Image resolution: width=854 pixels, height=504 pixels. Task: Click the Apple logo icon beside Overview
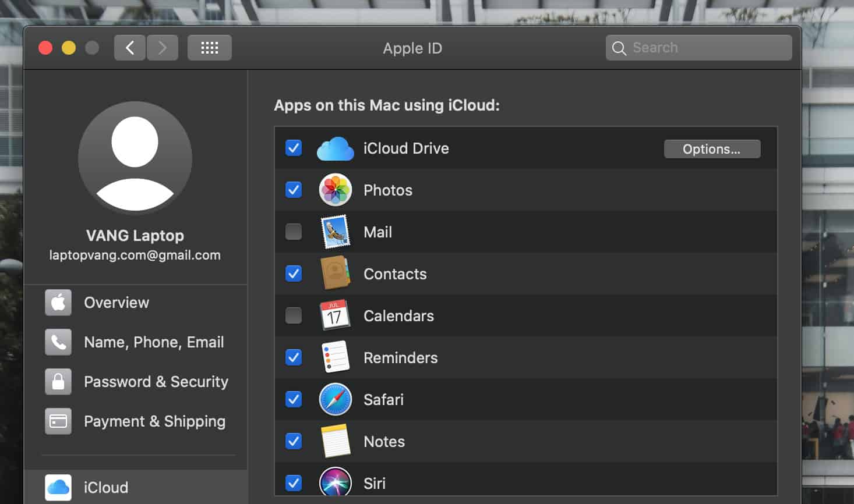click(x=58, y=303)
